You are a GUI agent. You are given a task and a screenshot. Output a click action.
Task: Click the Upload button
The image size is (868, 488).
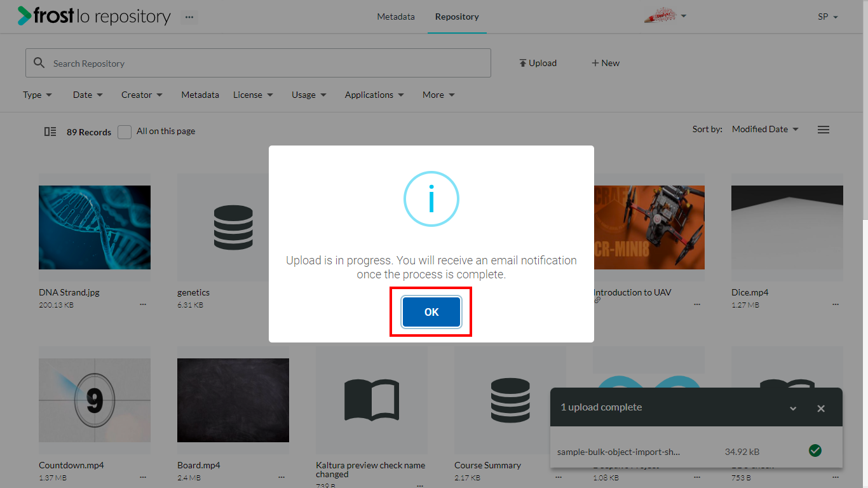538,63
